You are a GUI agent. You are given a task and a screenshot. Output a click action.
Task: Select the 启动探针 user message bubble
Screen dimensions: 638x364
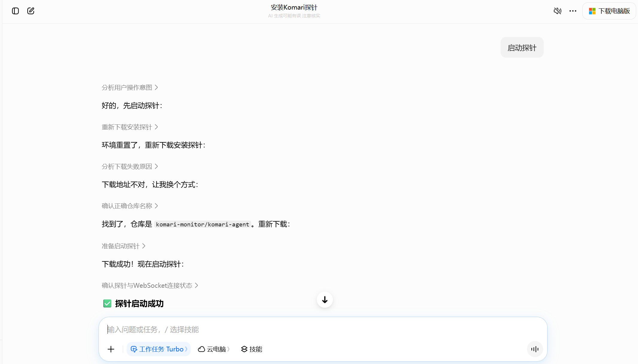[x=522, y=48]
